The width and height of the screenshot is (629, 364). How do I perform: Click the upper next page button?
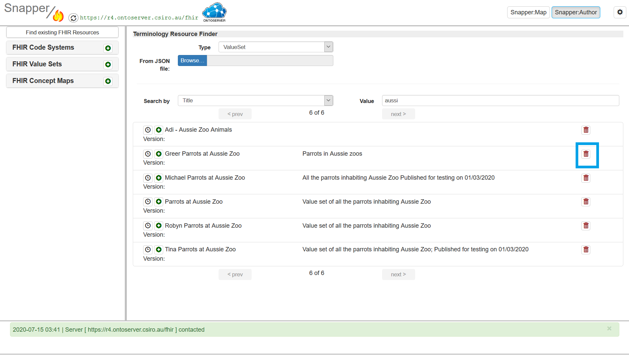point(398,114)
